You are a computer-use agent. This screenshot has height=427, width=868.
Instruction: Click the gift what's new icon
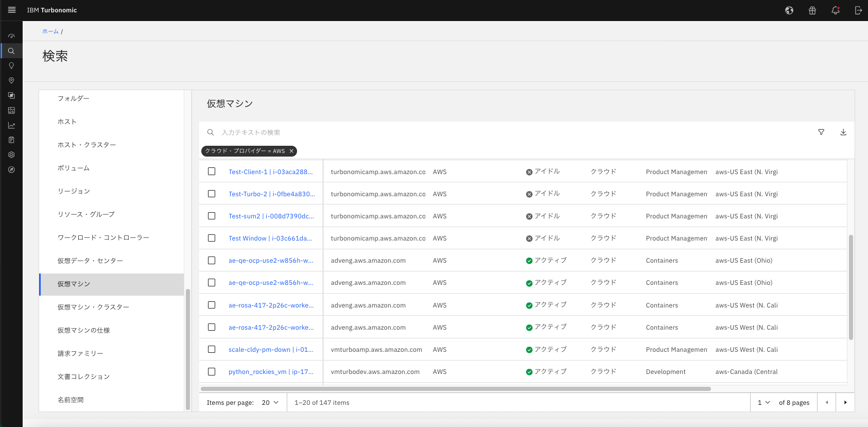tap(812, 10)
